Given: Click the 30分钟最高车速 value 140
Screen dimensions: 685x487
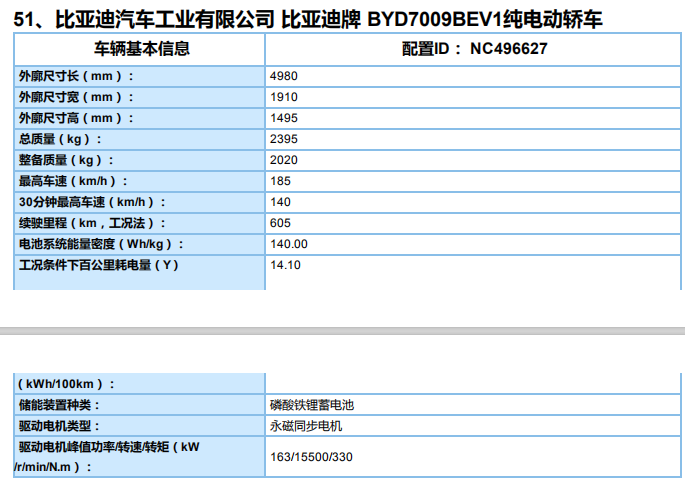Looking at the screenshot, I should point(280,202).
